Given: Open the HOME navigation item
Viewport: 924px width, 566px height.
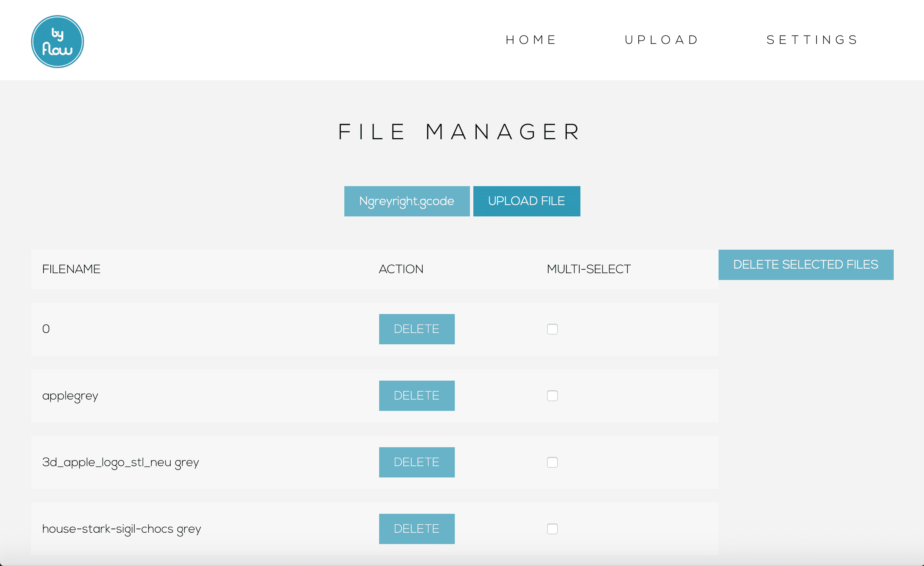Looking at the screenshot, I should [x=531, y=40].
